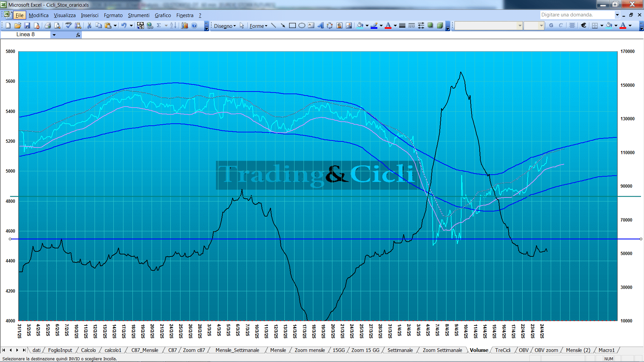Open the Line Style icon
The image size is (644, 362).
[x=402, y=25]
